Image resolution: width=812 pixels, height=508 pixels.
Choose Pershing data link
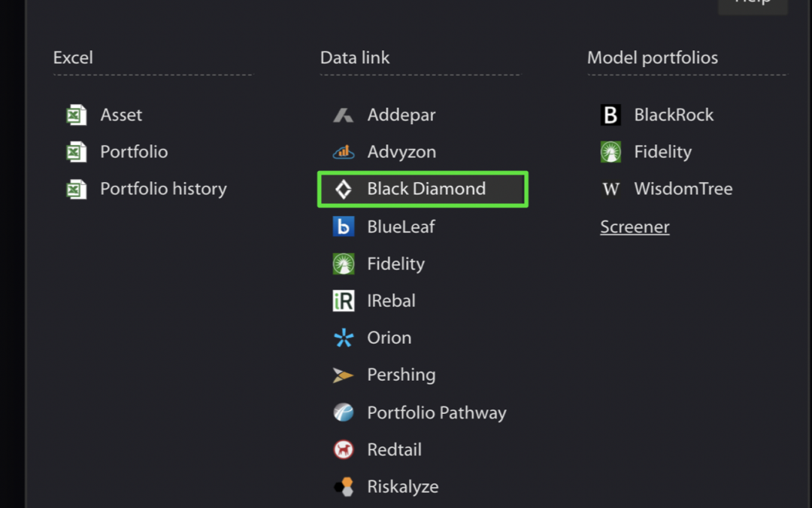coord(401,376)
